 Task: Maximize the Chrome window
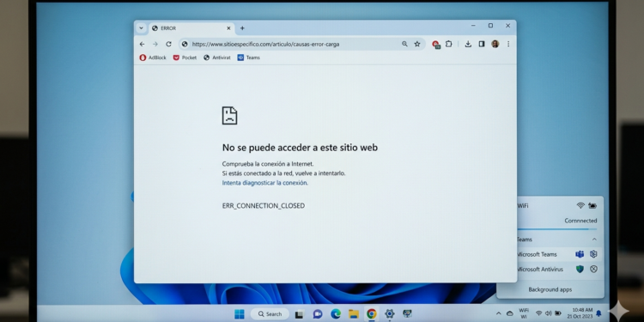click(490, 26)
